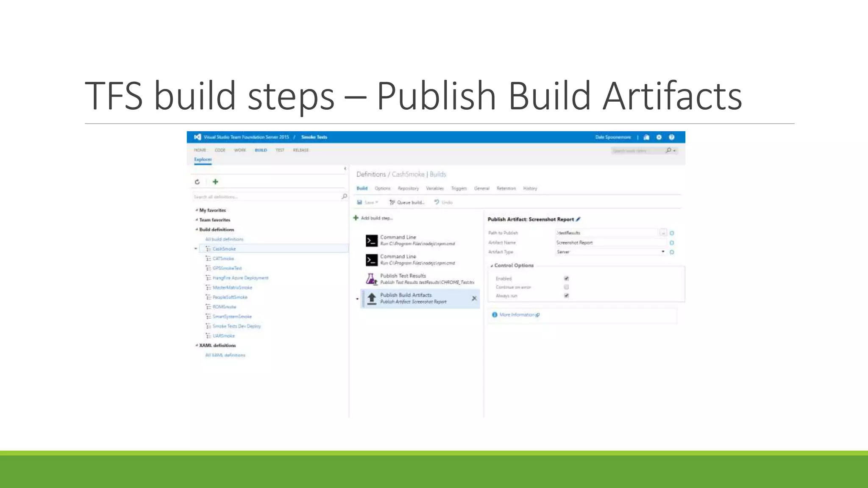This screenshot has height=488, width=868.
Task: Click the Search all definitions field
Action: tap(267, 197)
